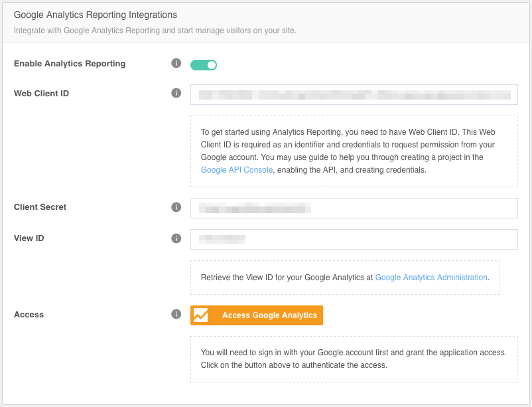532x407 pixels.
Task: Click Access Google Analytics button text
Action: pos(269,315)
